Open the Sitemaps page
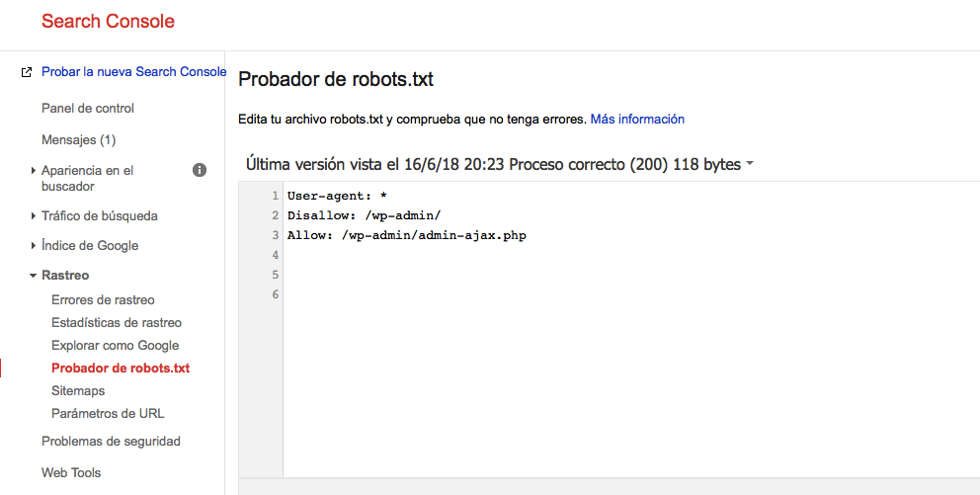This screenshot has height=495, width=980. pyautogui.click(x=78, y=390)
